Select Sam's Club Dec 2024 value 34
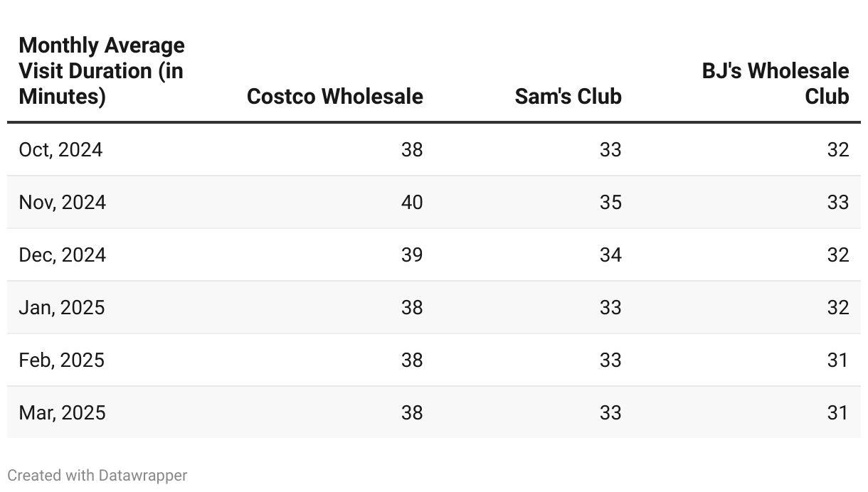The image size is (868, 492). 610,255
